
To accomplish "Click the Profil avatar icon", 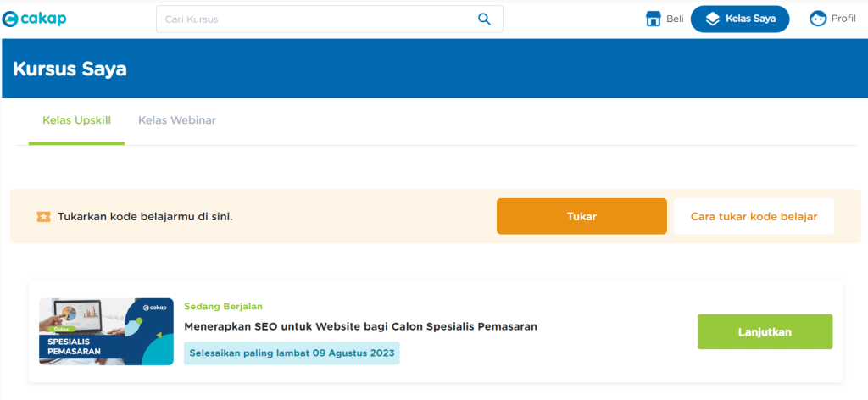I will [818, 19].
